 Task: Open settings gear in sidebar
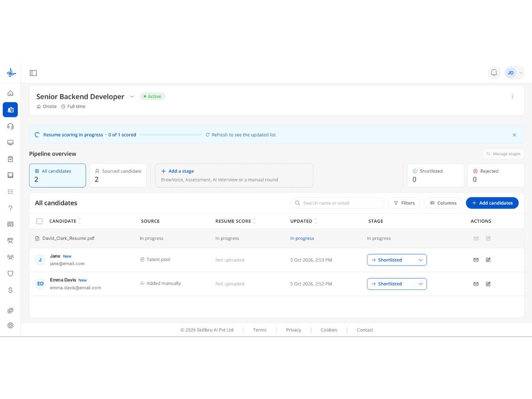[x=10, y=325]
